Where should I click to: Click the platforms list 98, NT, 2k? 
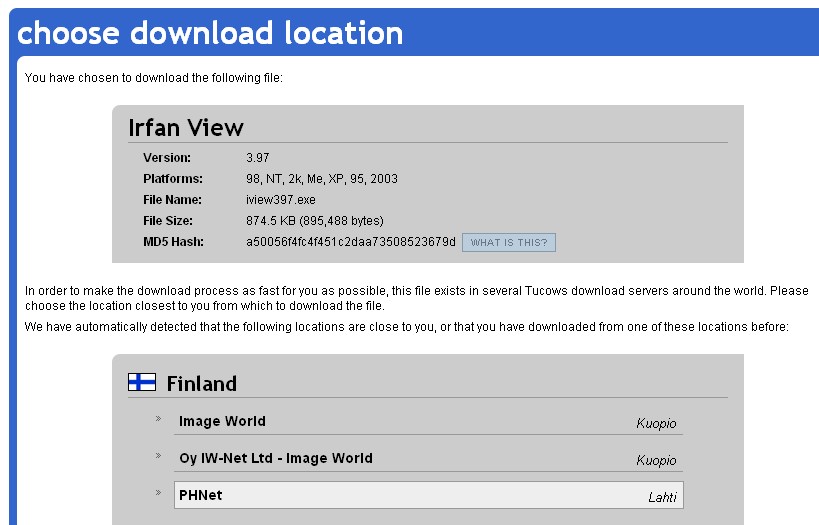(x=322, y=179)
